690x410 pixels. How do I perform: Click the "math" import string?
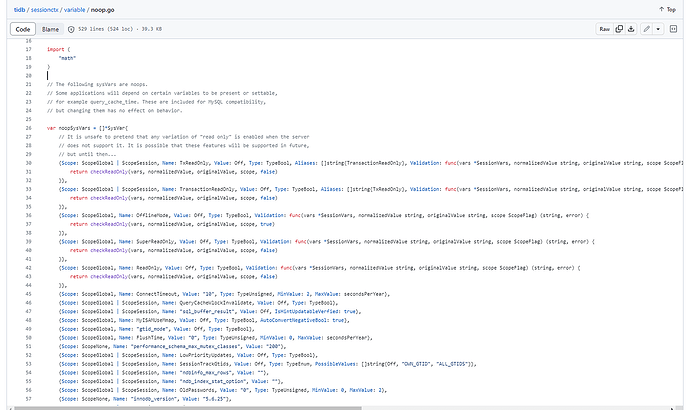(67, 58)
